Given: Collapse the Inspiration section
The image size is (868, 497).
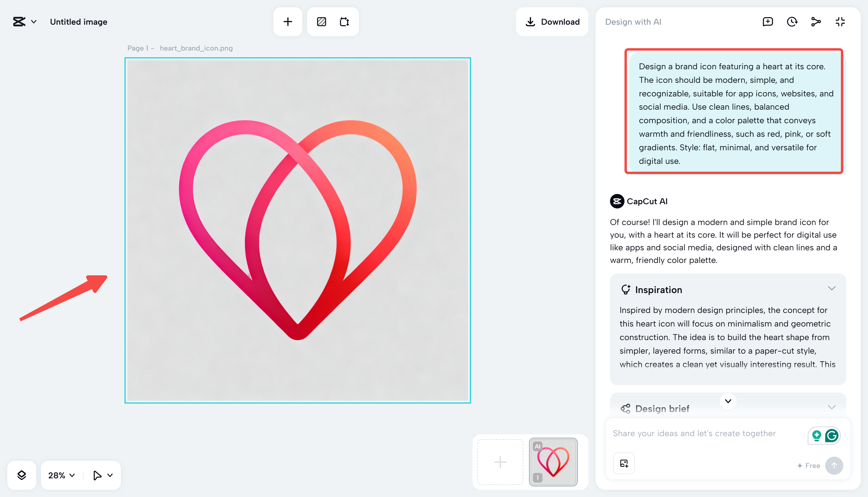Looking at the screenshot, I should click(x=831, y=289).
